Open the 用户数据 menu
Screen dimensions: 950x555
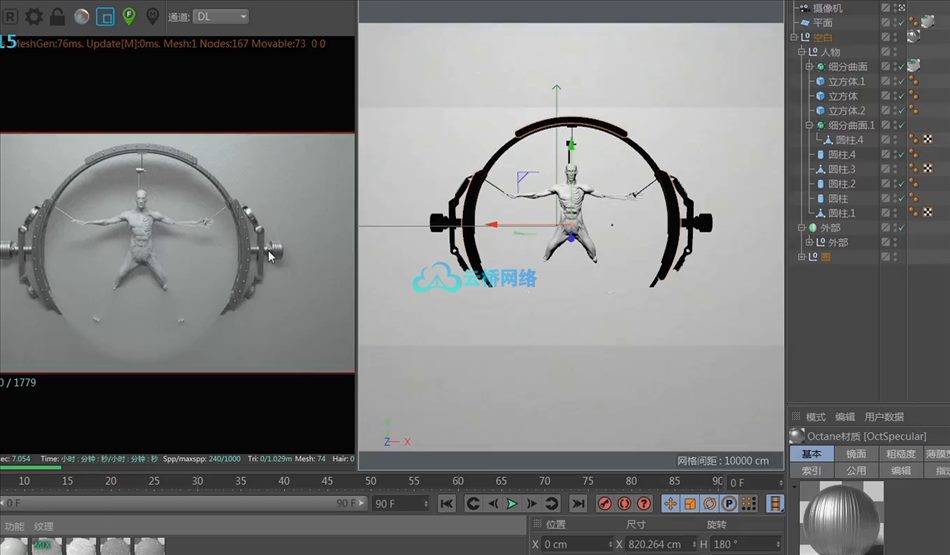pyautogui.click(x=884, y=417)
